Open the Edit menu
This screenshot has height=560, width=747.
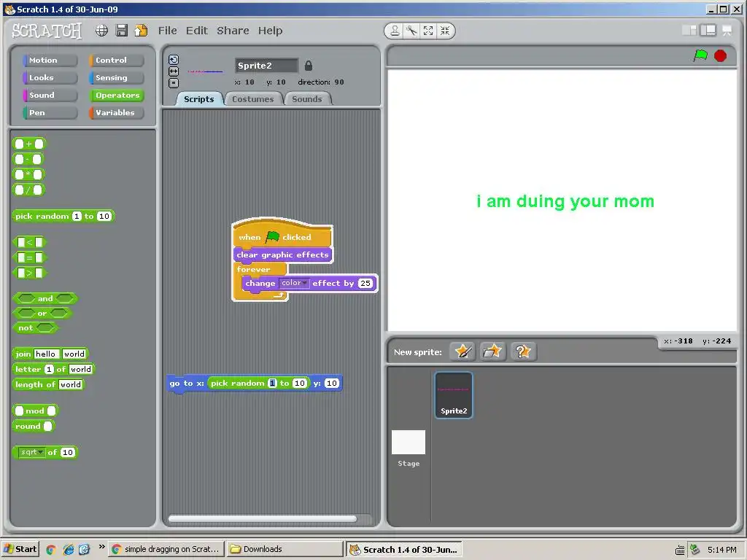coord(197,31)
